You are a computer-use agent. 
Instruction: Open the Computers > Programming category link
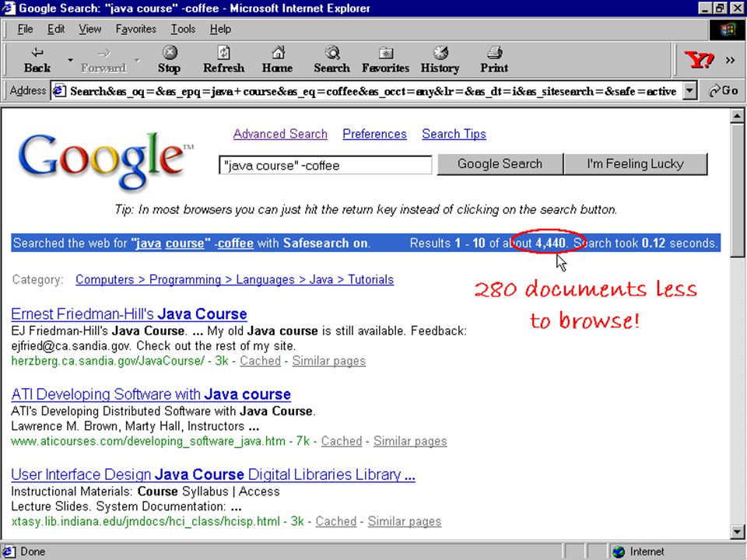234,279
